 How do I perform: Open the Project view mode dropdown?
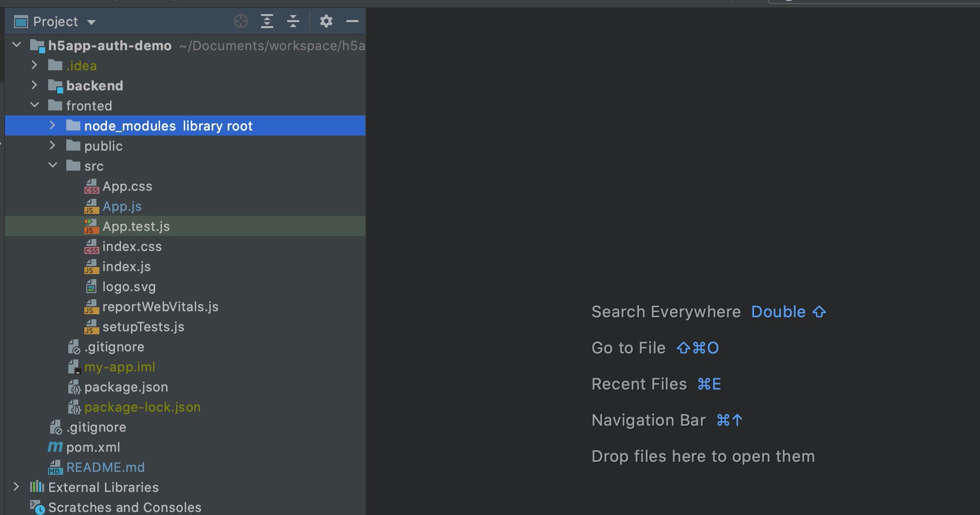pyautogui.click(x=91, y=21)
